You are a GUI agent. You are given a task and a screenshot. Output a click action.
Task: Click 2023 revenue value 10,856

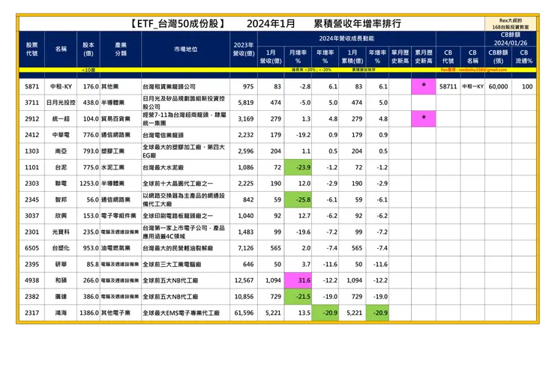[x=244, y=297]
